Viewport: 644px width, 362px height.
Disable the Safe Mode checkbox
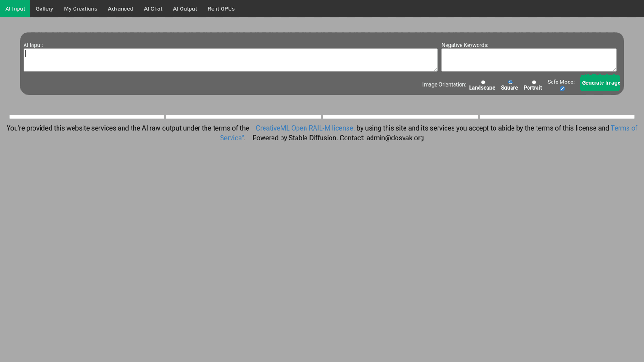point(562,89)
